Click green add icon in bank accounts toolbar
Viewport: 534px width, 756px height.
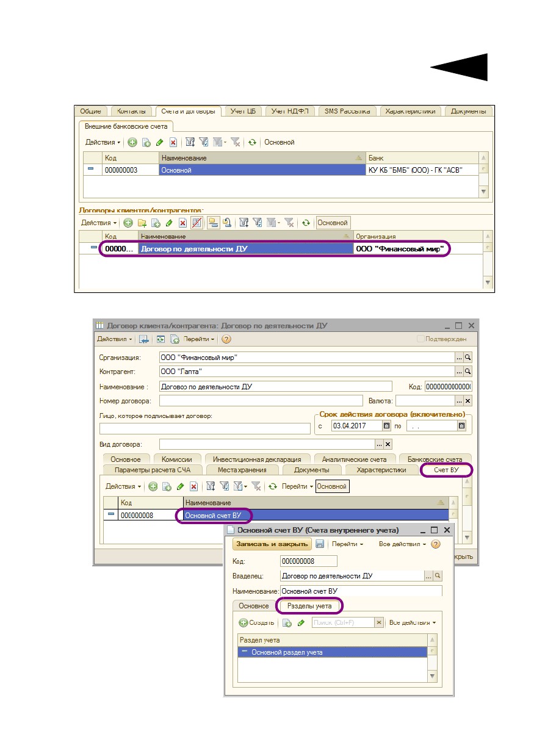132,142
